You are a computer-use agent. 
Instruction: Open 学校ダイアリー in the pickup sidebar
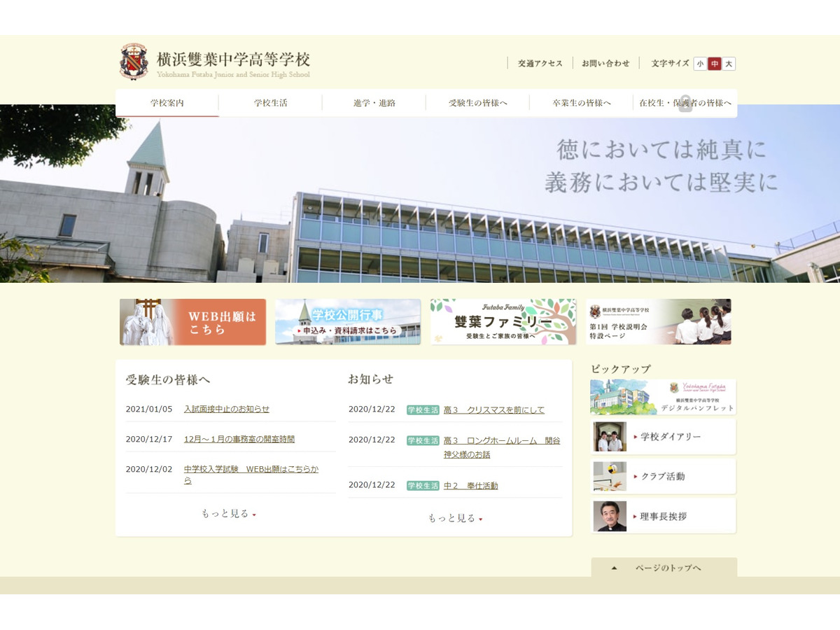662,436
